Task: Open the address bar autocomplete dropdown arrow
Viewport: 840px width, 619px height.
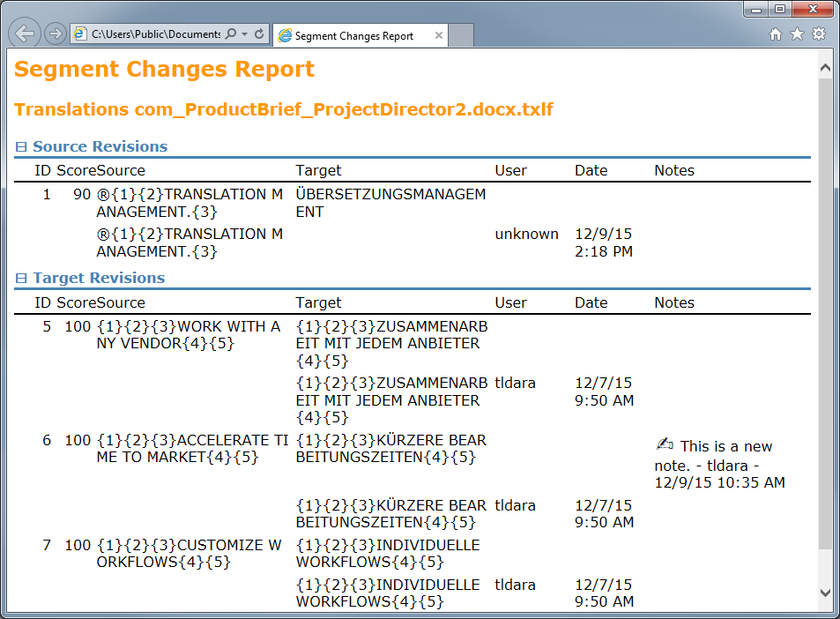Action: click(244, 34)
